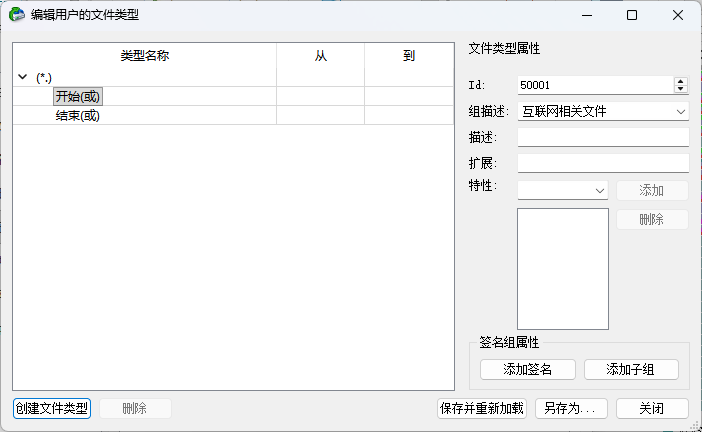Click the 扩展 input field
This screenshot has height=432, width=702.
tap(603, 163)
